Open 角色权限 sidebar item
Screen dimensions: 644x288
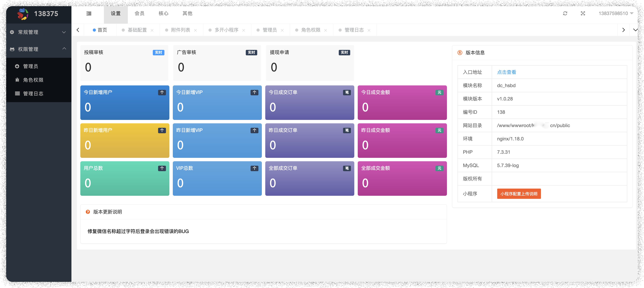33,80
